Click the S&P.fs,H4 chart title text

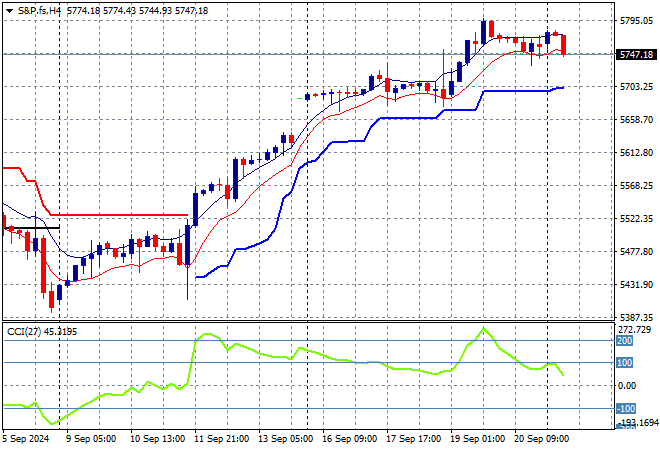(x=43, y=9)
